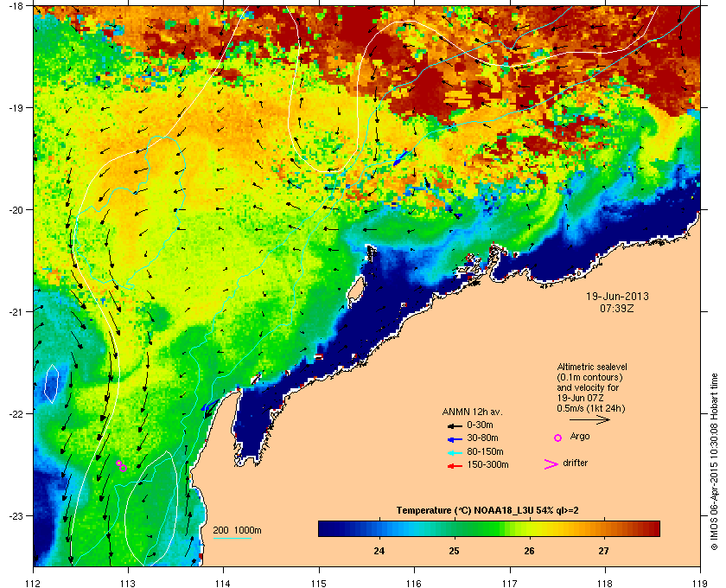Click the colorbar tick label 24
This screenshot has width=726, height=588.
[379, 551]
